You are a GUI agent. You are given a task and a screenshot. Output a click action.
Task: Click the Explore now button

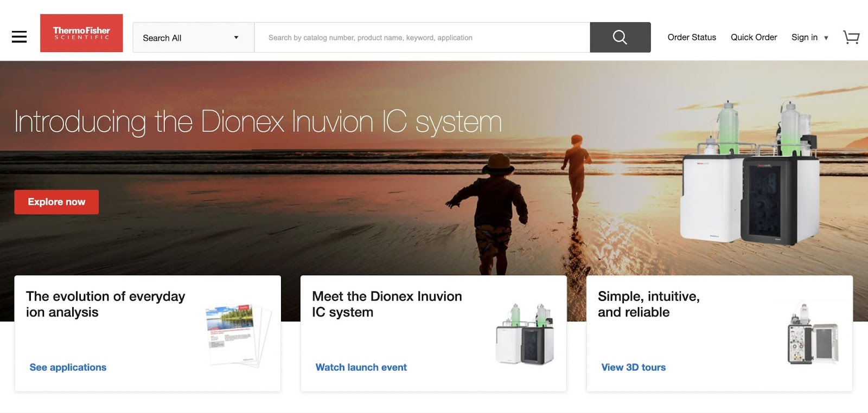(56, 202)
